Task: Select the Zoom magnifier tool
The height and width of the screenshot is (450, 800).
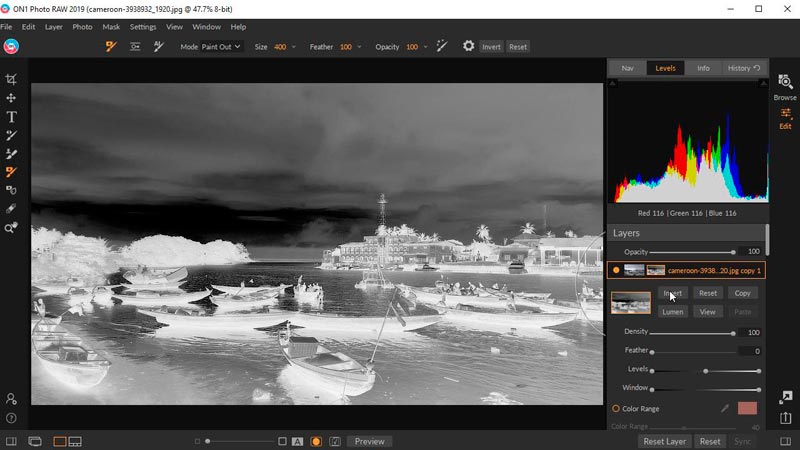Action: [x=11, y=228]
